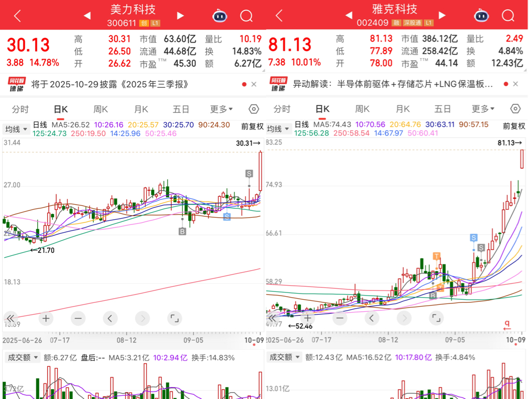Tap the 雅克科技 002409 title
This screenshot has width=532, height=399.
click(394, 15)
